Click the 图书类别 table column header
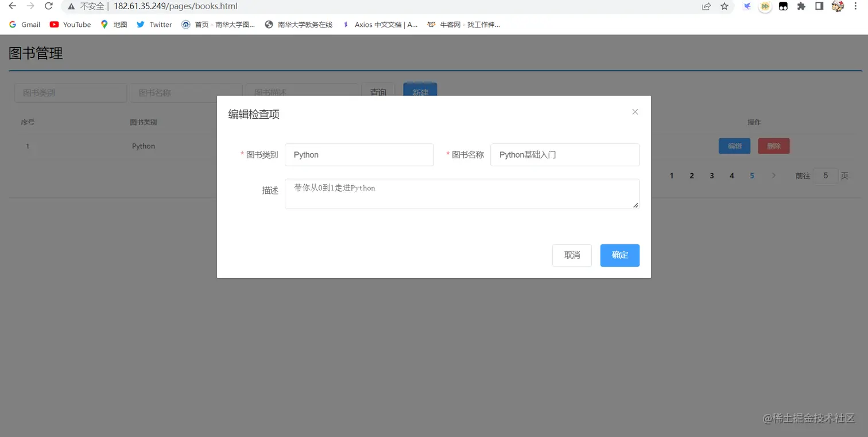Image resolution: width=868 pixels, height=437 pixels. [x=144, y=122]
